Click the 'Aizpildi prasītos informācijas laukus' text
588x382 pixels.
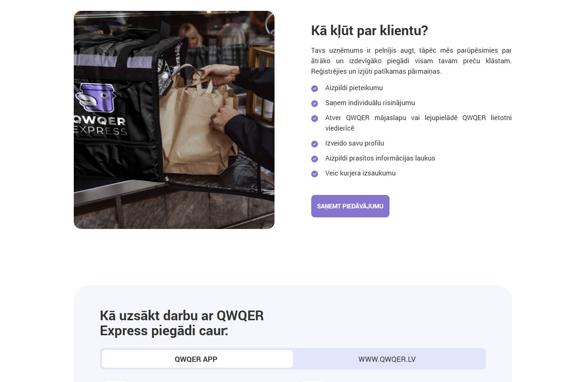pyautogui.click(x=380, y=158)
